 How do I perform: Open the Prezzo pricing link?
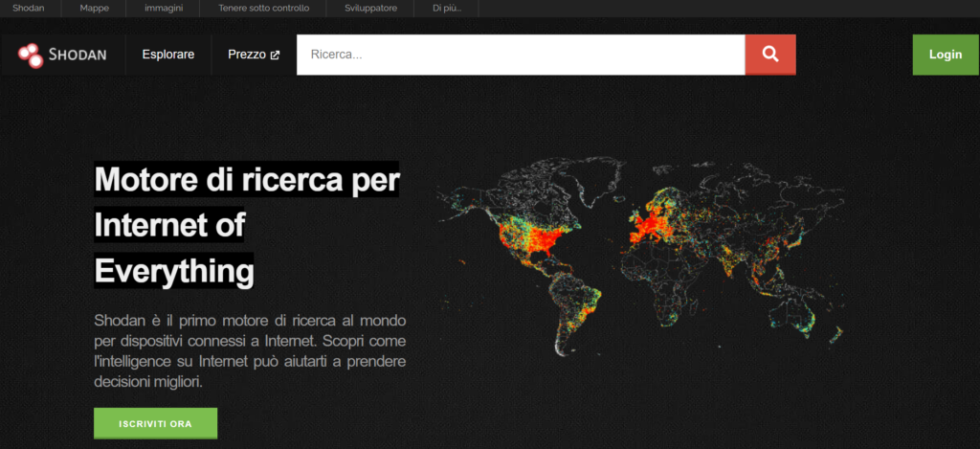point(247,55)
